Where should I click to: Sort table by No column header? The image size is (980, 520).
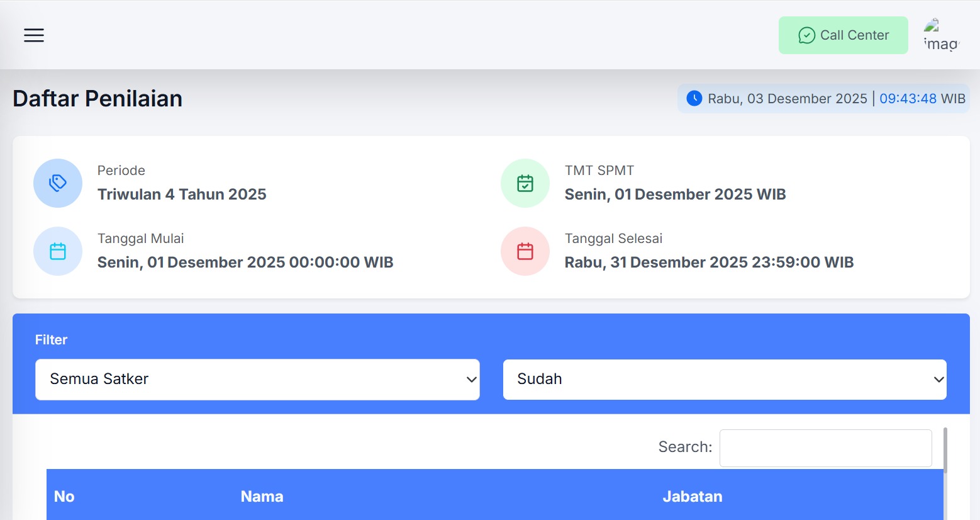coord(64,497)
